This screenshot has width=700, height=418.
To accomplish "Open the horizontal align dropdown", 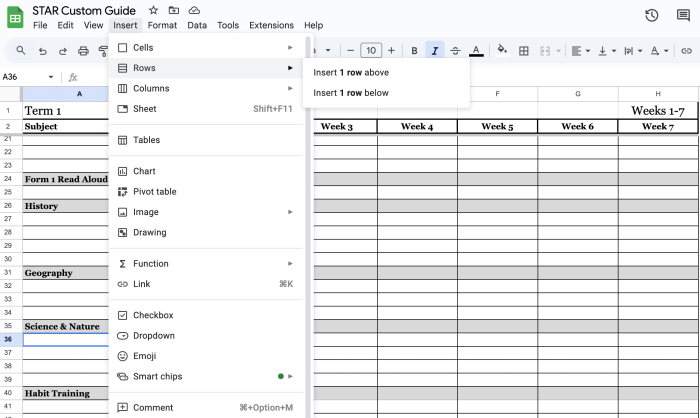I will click(x=581, y=50).
